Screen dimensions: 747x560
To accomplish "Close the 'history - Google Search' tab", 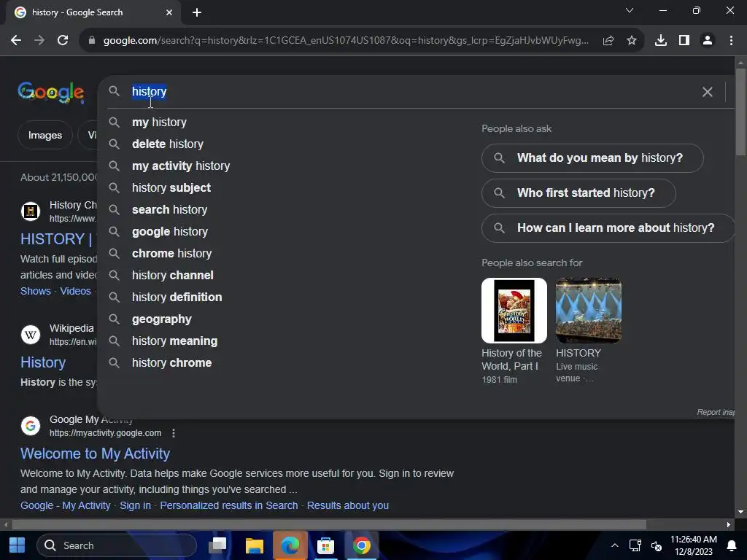I will point(169,12).
